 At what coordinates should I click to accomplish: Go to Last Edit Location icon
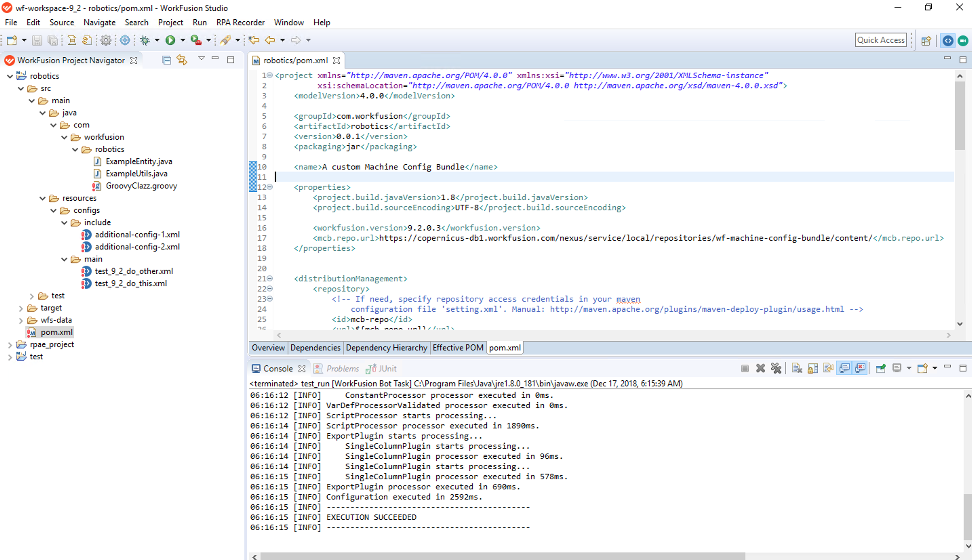pos(254,40)
